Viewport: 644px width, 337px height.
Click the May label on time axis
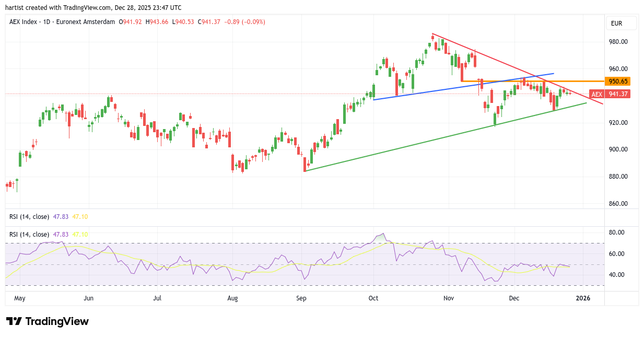[20, 298]
